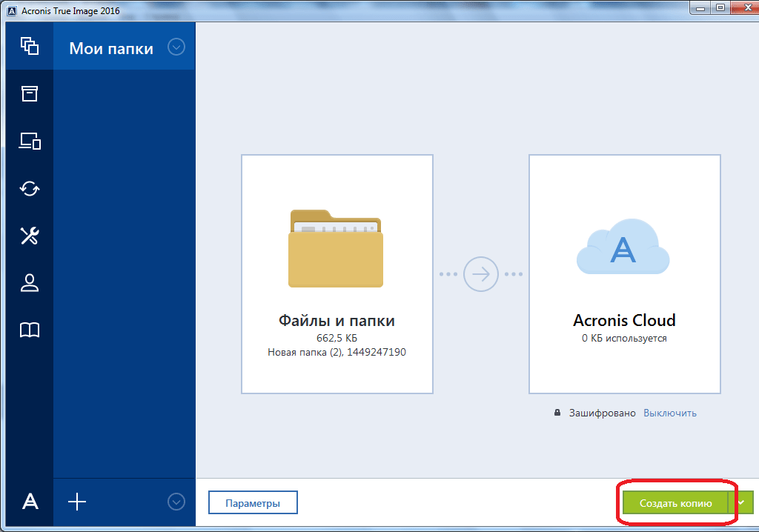Image resolution: width=759 pixels, height=532 pixels.
Task: Click the Acronis logo at sidebar bottom
Action: tap(30, 502)
